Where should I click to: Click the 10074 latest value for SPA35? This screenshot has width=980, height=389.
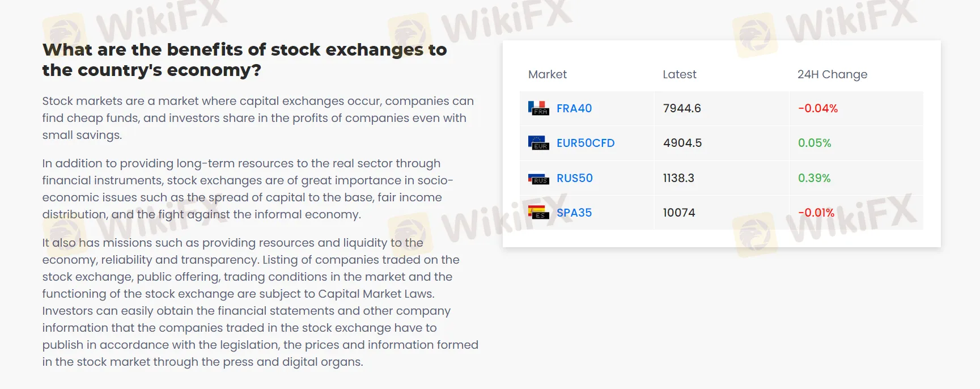pos(678,212)
